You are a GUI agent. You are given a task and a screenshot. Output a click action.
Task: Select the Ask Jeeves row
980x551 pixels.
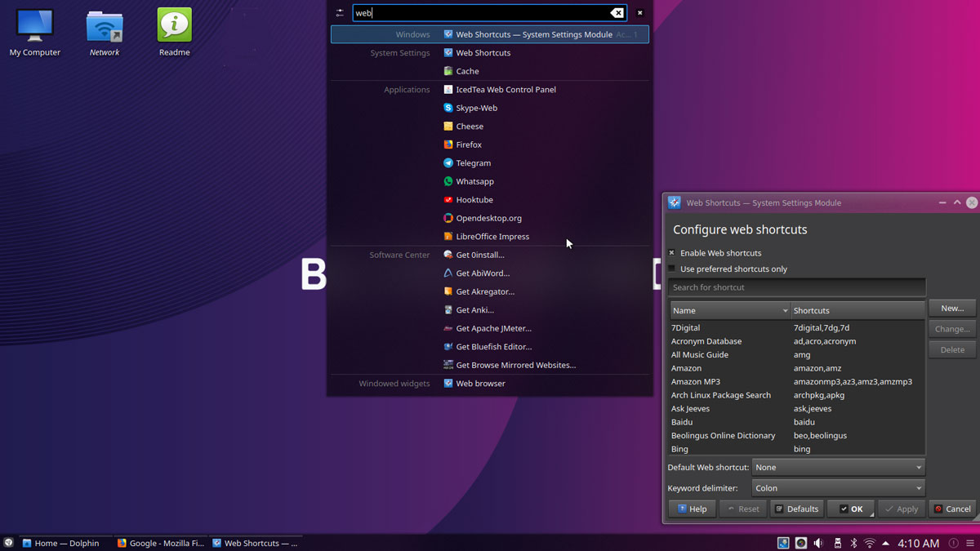click(797, 408)
